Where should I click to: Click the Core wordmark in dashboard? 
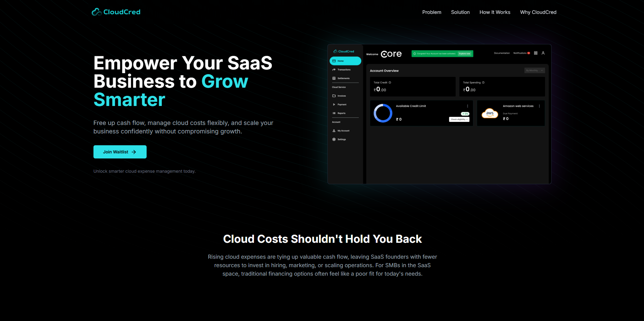391,54
